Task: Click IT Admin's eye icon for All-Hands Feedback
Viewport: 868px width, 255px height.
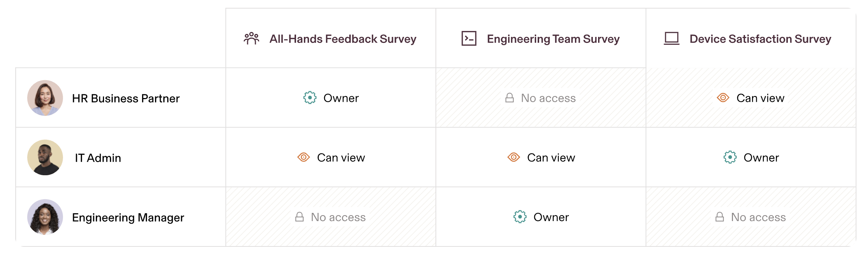Action: coord(304,157)
